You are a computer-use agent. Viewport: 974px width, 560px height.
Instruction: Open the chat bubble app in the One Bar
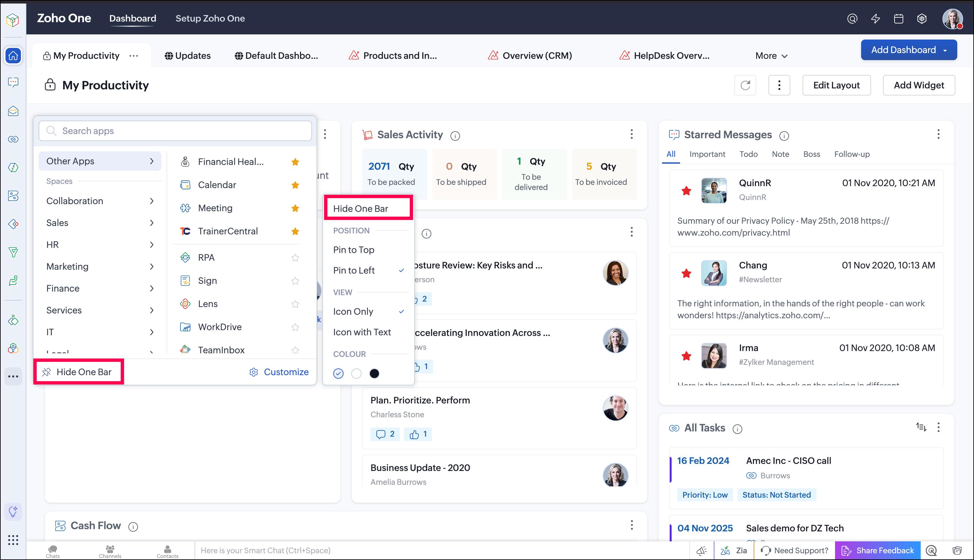coord(13,82)
